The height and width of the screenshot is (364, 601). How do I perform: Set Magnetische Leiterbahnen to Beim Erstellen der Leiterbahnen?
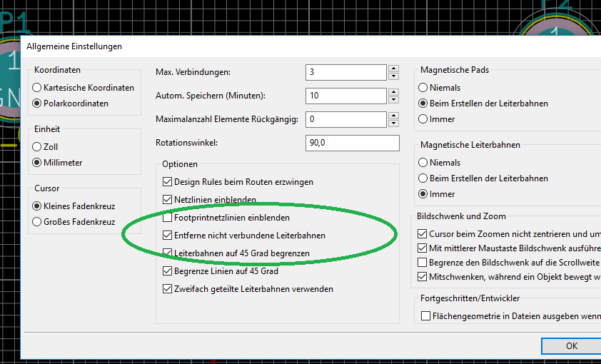click(x=423, y=178)
